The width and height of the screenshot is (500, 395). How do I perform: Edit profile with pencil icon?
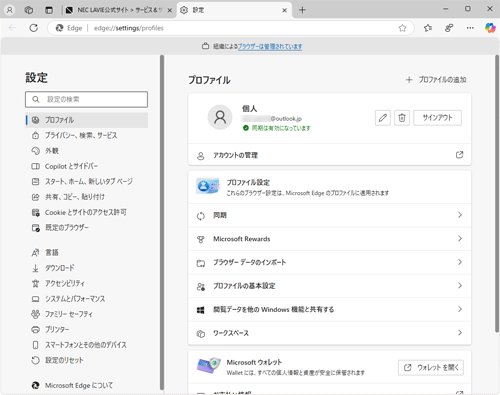(x=383, y=118)
